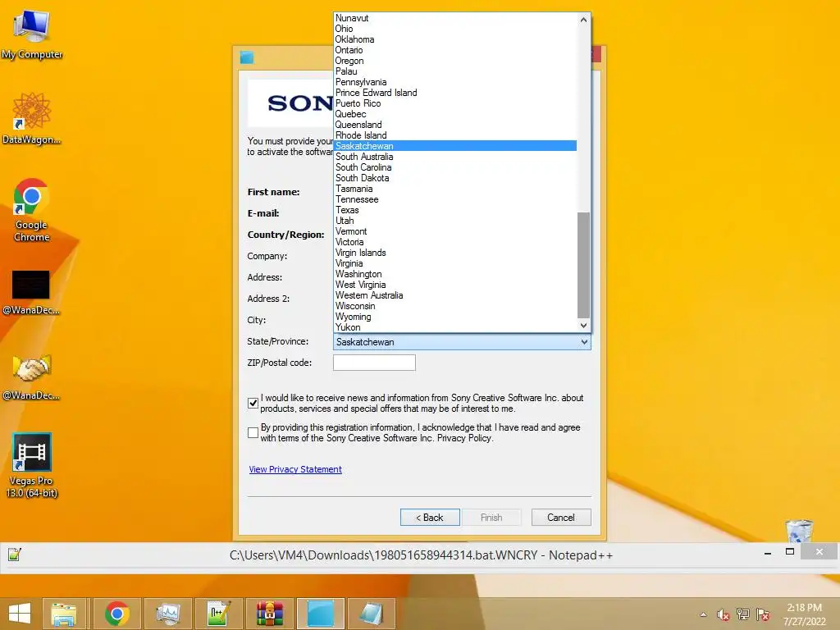Collapse the State/Province dropdown arrow
840x630 pixels.
point(584,342)
